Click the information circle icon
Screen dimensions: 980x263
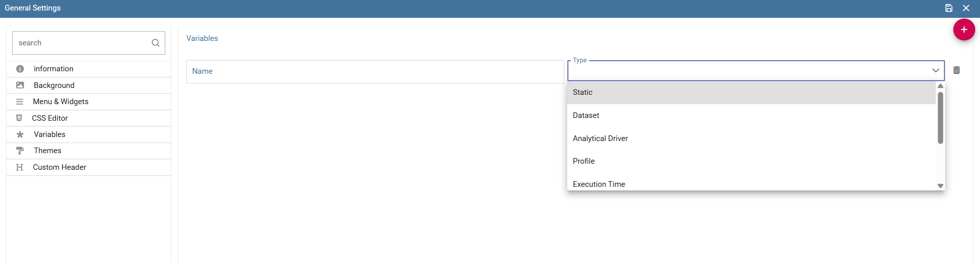(x=20, y=69)
